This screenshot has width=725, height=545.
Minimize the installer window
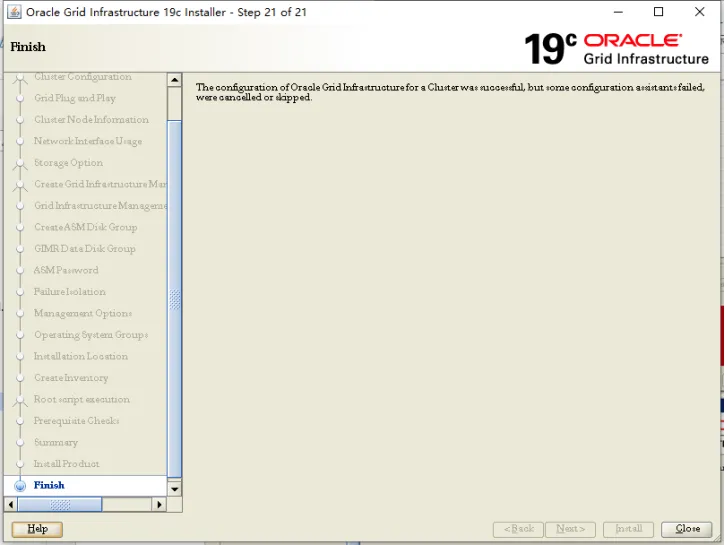618,12
